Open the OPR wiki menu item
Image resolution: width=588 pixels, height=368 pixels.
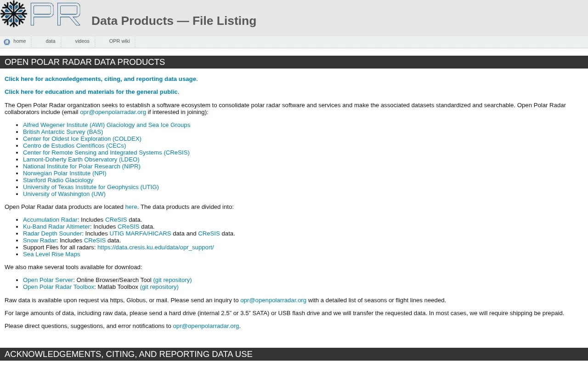point(119,41)
